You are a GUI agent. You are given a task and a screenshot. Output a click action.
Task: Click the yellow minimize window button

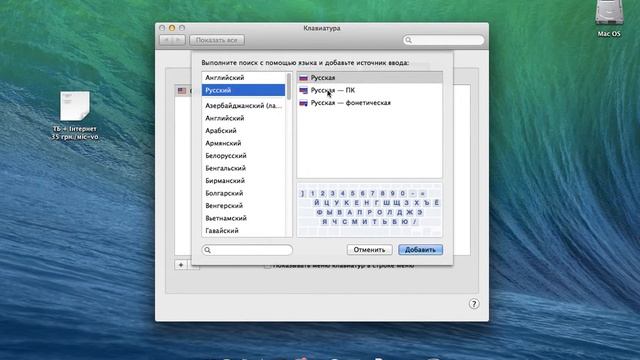tap(172, 28)
